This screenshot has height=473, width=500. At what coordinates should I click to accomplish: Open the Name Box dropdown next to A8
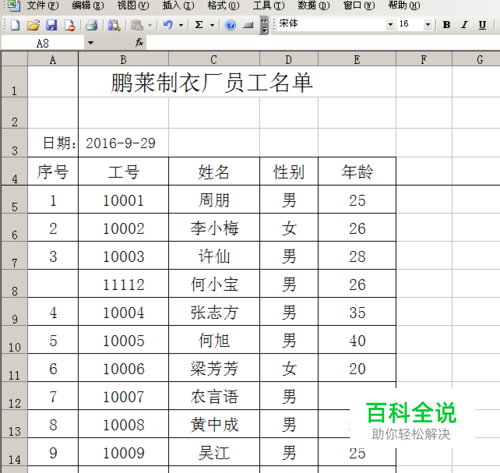click(x=91, y=43)
